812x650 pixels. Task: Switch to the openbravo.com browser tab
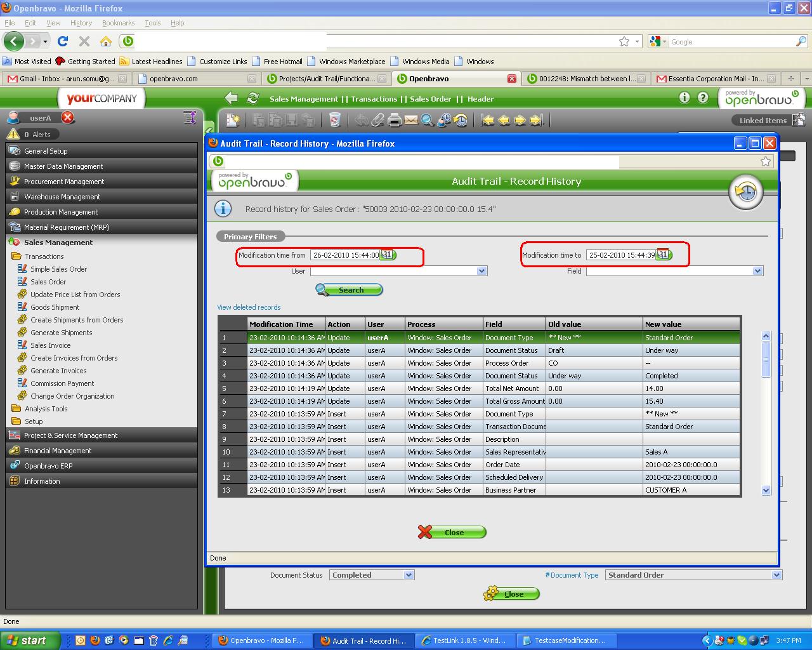pyautogui.click(x=173, y=79)
